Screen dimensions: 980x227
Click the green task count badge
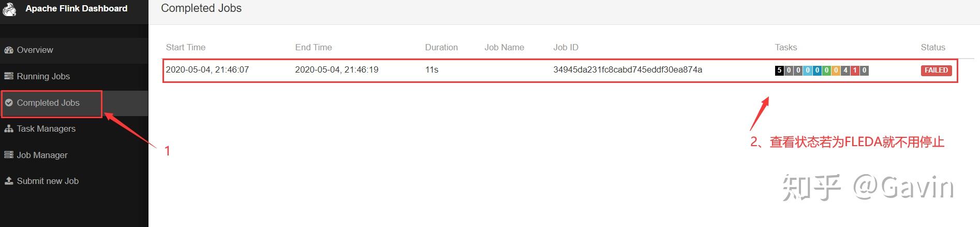pyautogui.click(x=826, y=70)
